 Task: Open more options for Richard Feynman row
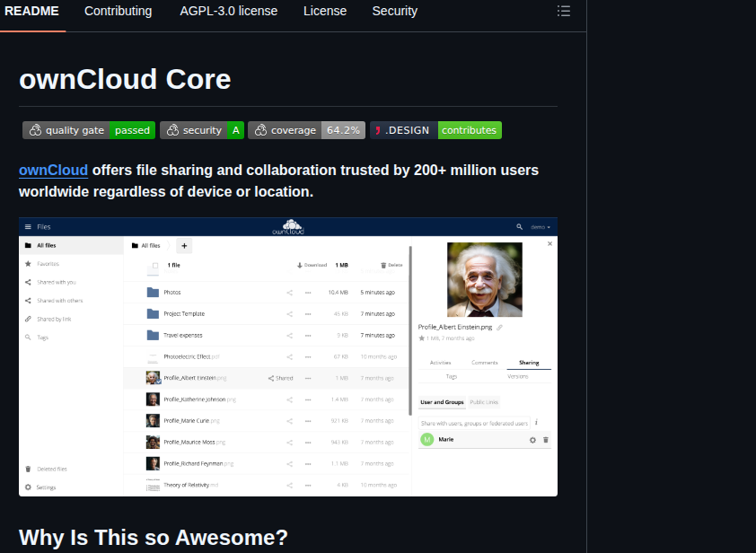click(x=308, y=464)
